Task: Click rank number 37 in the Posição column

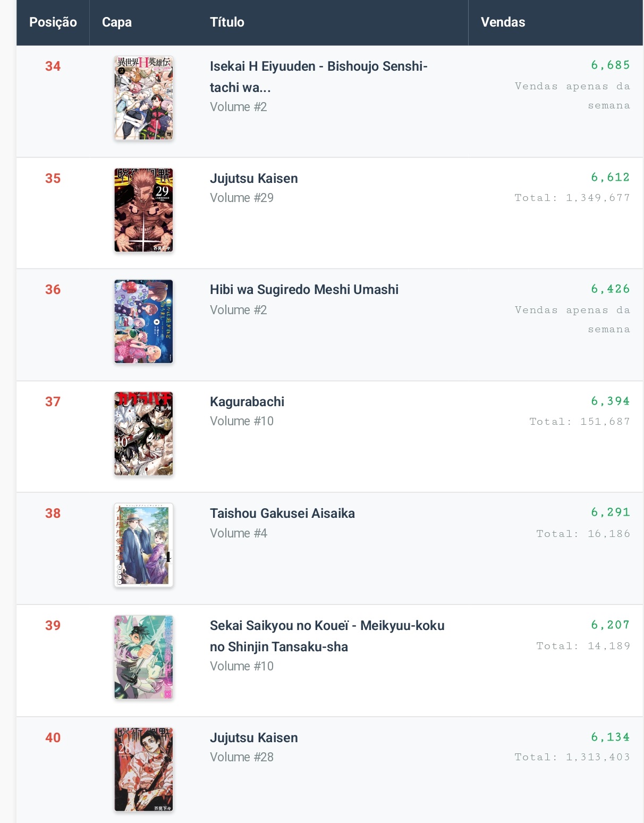Action: (53, 402)
